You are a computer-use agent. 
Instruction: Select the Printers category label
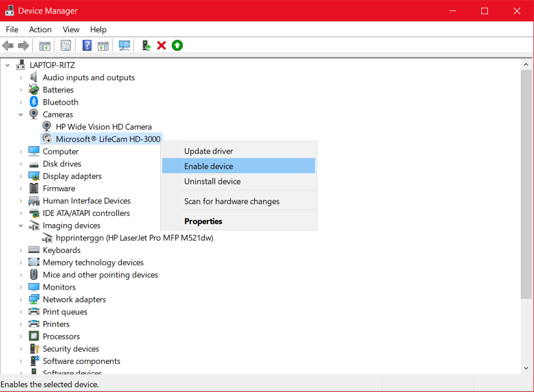[x=56, y=324]
